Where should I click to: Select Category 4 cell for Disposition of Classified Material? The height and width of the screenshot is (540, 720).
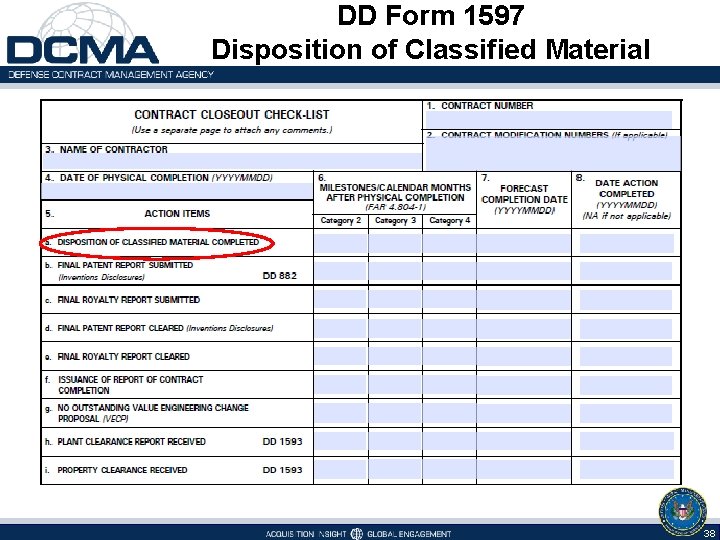coord(450,243)
